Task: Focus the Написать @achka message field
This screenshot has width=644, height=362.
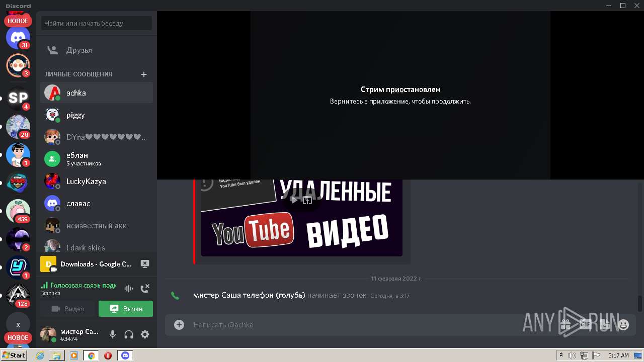Action: coord(372,325)
